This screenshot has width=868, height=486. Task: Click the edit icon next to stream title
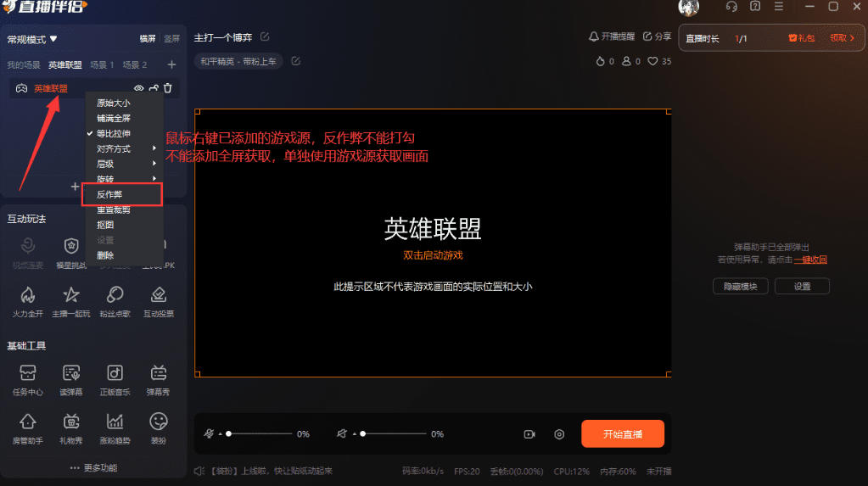tap(265, 36)
